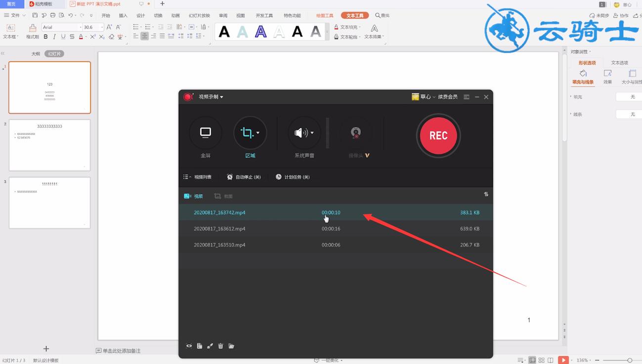642x364 pixels.
Task: Toggle bold formatting (B)
Action: pos(45,37)
